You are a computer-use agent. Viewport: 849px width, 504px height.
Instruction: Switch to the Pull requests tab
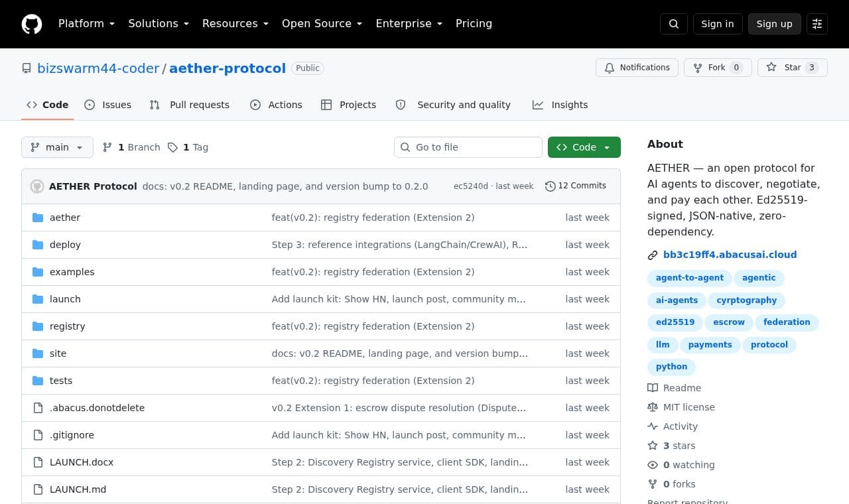[x=189, y=105]
